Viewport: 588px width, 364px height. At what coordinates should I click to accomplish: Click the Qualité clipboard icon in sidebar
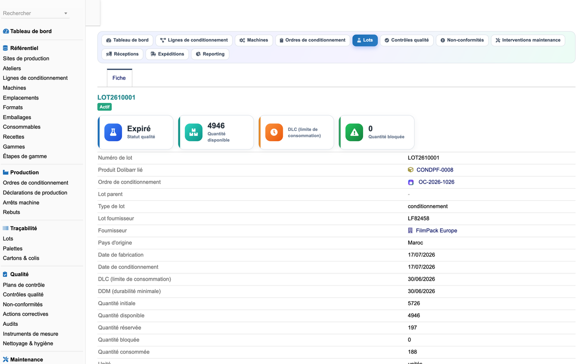5,274
